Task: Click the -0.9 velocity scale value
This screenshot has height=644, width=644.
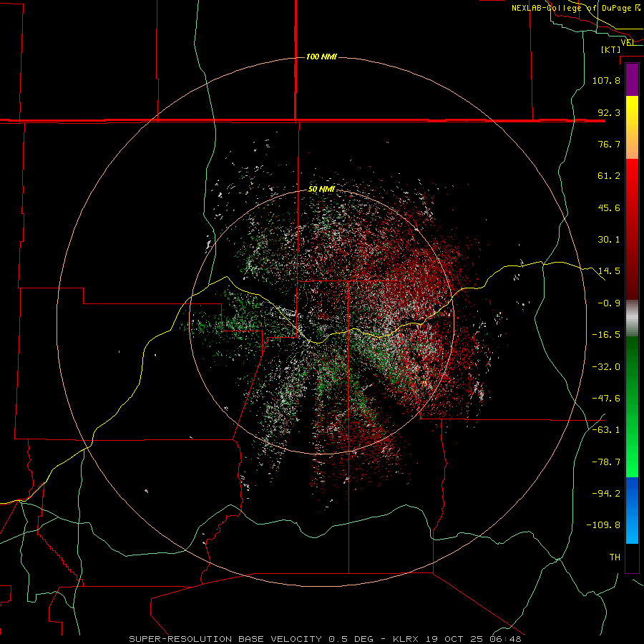Action: click(609, 303)
